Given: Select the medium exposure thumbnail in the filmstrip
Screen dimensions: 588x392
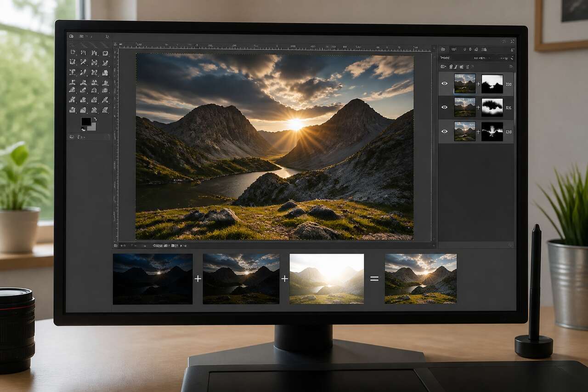Looking at the screenshot, I should coord(241,279).
